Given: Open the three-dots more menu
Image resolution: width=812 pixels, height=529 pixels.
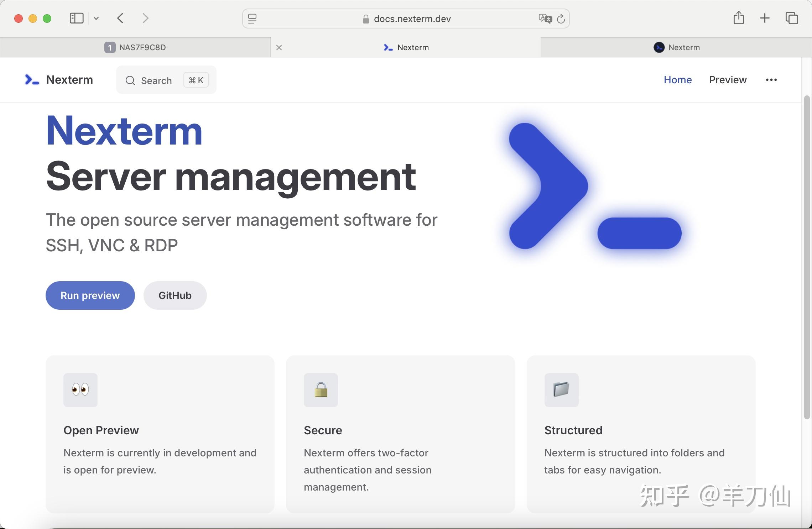Looking at the screenshot, I should pyautogui.click(x=771, y=80).
